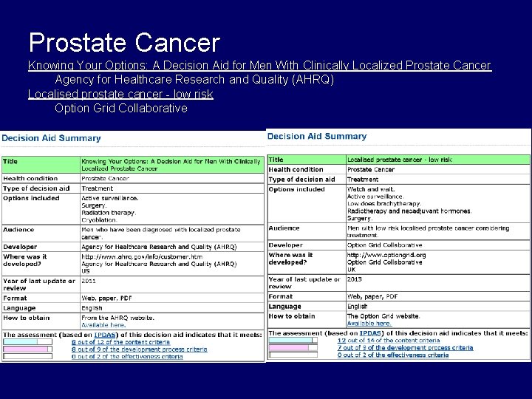This screenshot has height=399, width=532.
Task: Click 12 out of 14 content criteria link
Action: coord(389,341)
